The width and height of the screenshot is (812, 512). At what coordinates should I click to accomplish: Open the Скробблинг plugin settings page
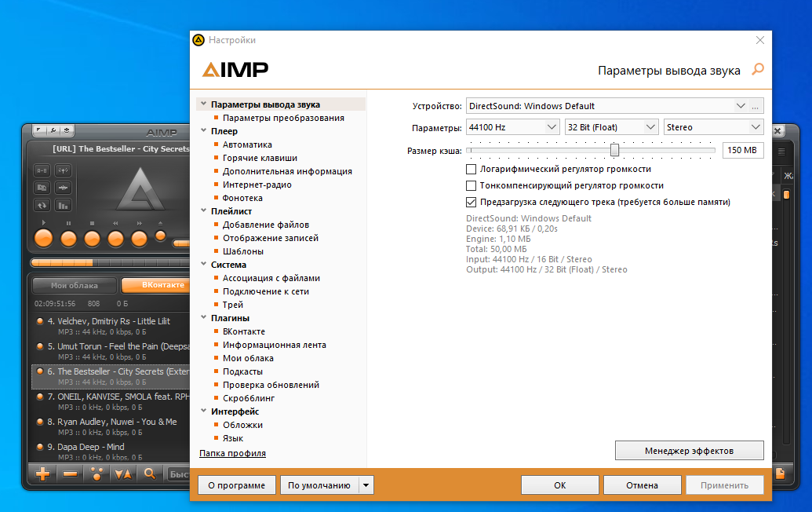click(249, 398)
